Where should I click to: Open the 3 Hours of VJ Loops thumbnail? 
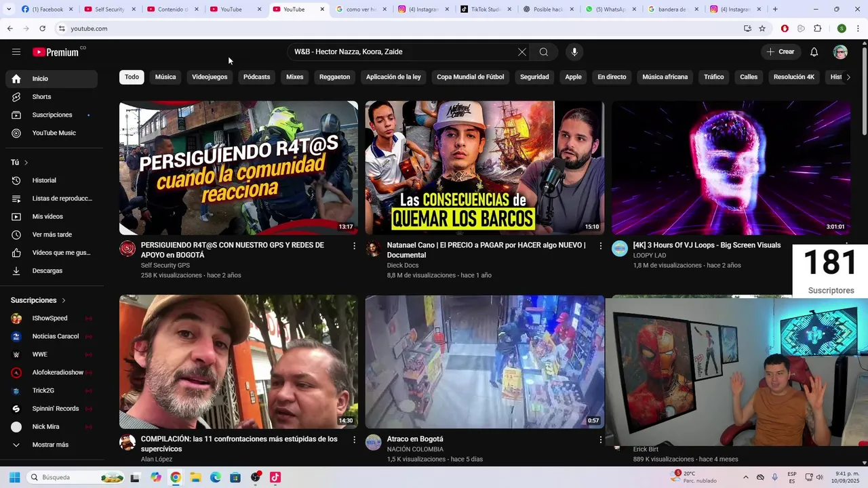[731, 168]
